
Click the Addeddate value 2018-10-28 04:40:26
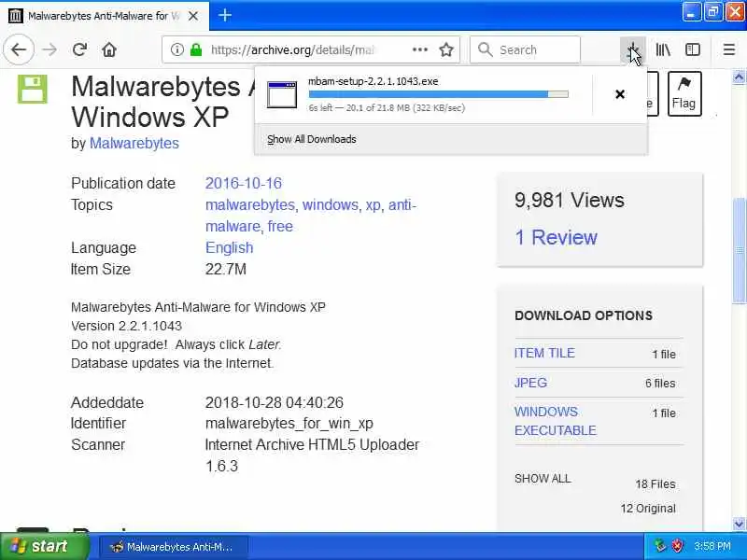pos(274,402)
